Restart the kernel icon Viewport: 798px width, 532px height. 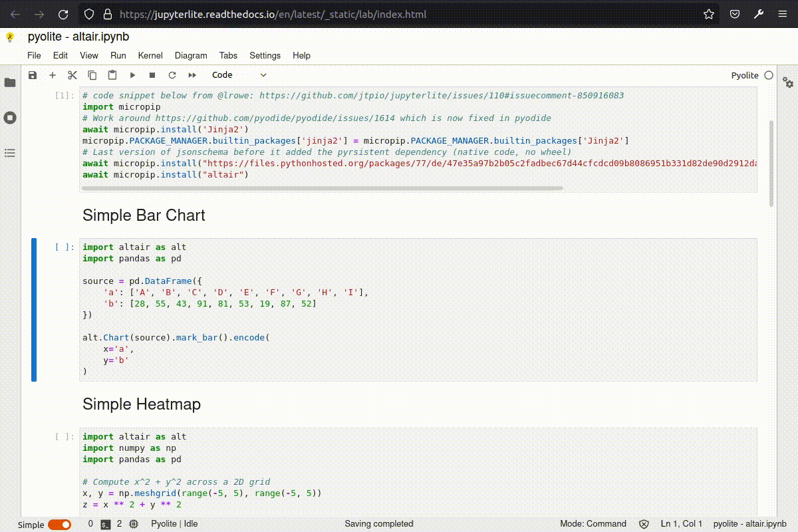172,75
